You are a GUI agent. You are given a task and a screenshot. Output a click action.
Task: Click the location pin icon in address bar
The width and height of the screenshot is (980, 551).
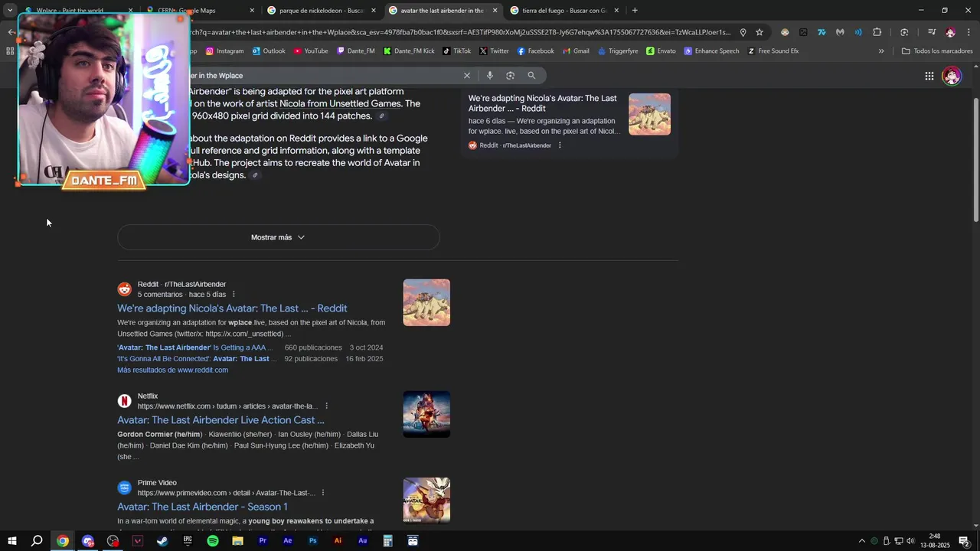click(743, 32)
